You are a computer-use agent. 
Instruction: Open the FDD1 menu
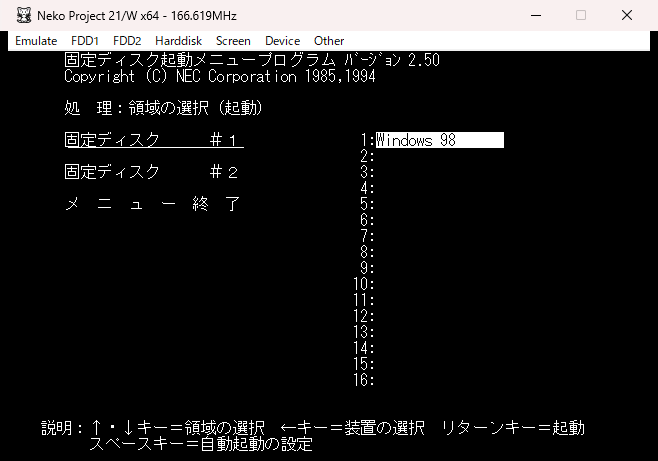pyautogui.click(x=85, y=41)
